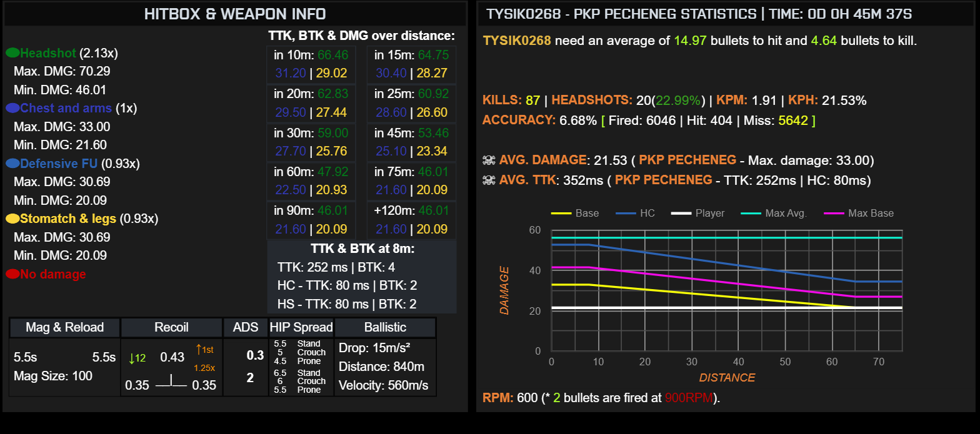Click the 'in 25m' damage cell

[411, 103]
